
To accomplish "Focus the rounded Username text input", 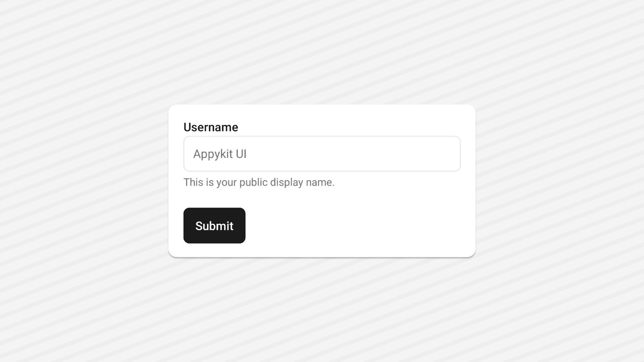I will pos(322,154).
